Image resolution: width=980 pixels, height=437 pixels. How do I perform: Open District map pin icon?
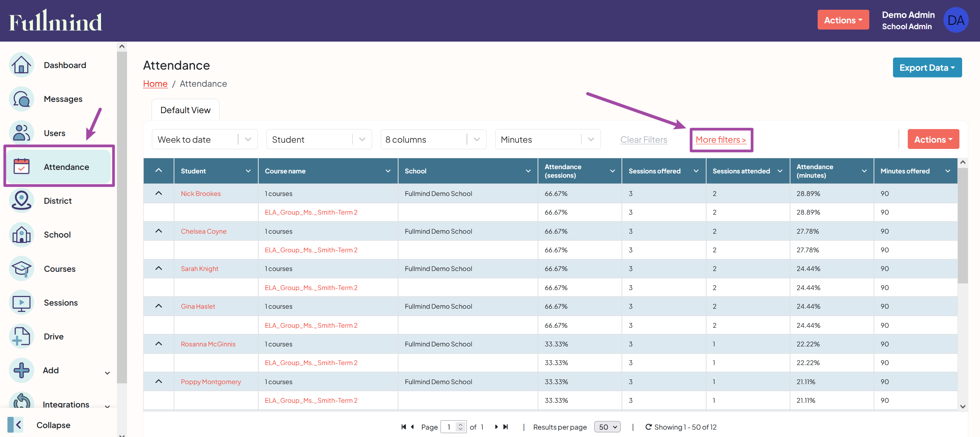click(21, 201)
